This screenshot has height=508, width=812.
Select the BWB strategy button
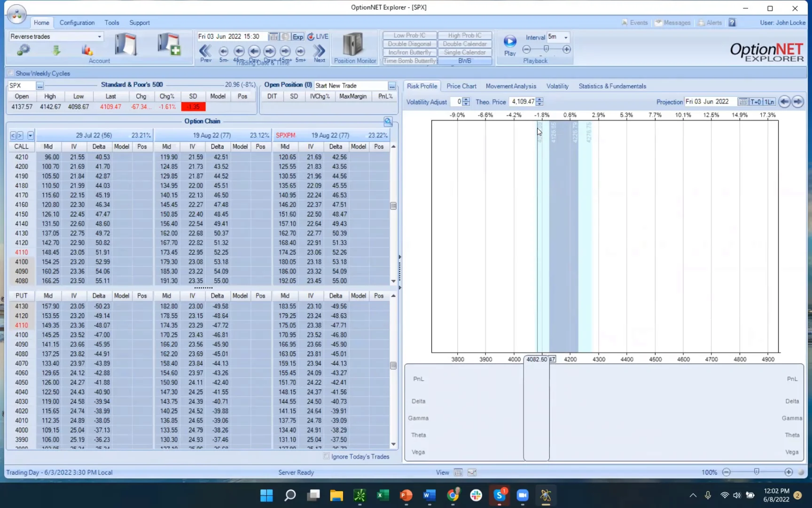click(465, 61)
